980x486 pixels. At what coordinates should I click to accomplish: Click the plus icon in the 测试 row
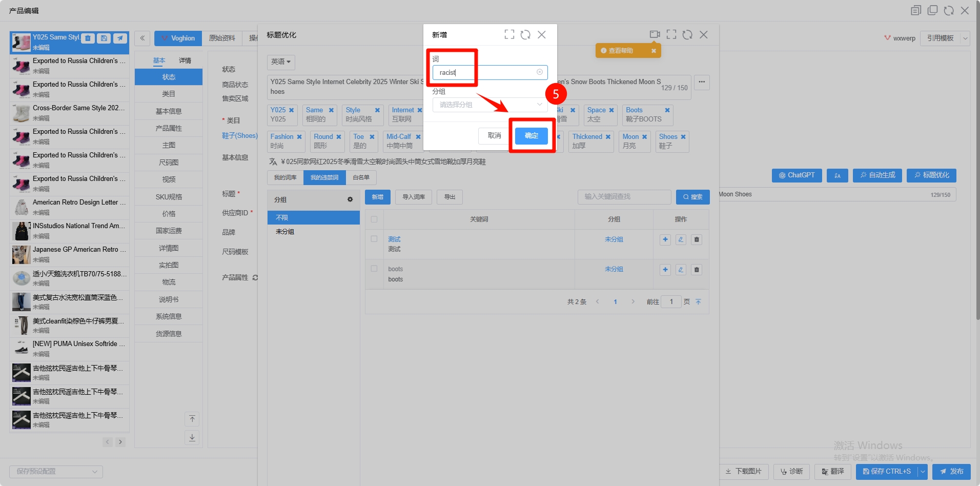point(665,239)
